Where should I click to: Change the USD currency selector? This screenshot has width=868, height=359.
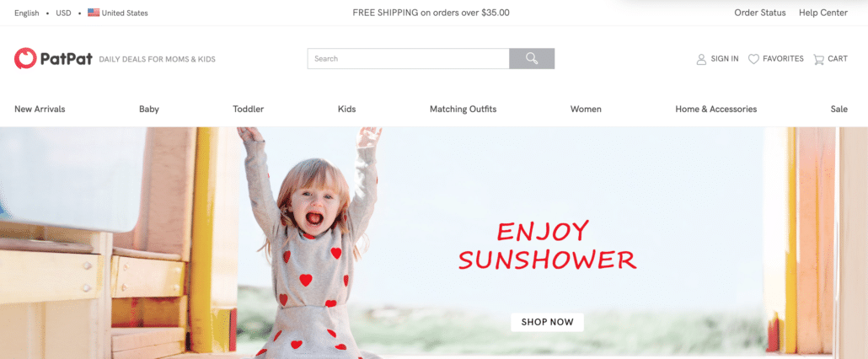(64, 13)
